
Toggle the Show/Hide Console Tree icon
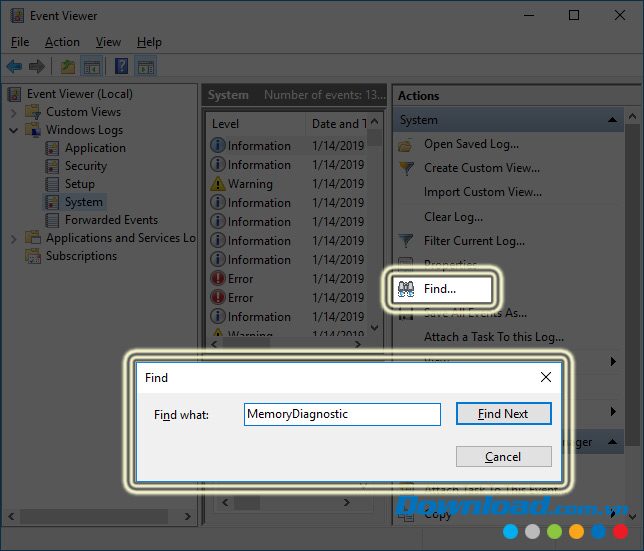tap(92, 66)
